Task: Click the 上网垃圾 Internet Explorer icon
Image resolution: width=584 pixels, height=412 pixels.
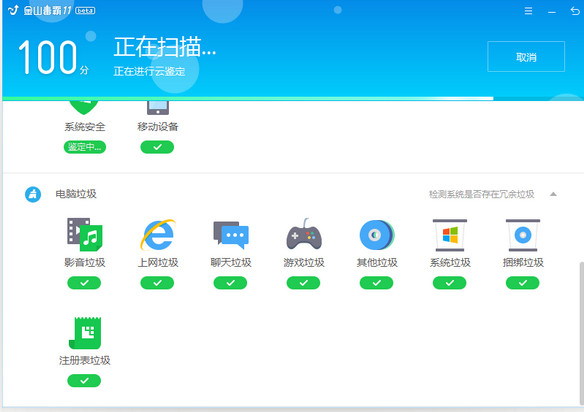Action: [158, 235]
